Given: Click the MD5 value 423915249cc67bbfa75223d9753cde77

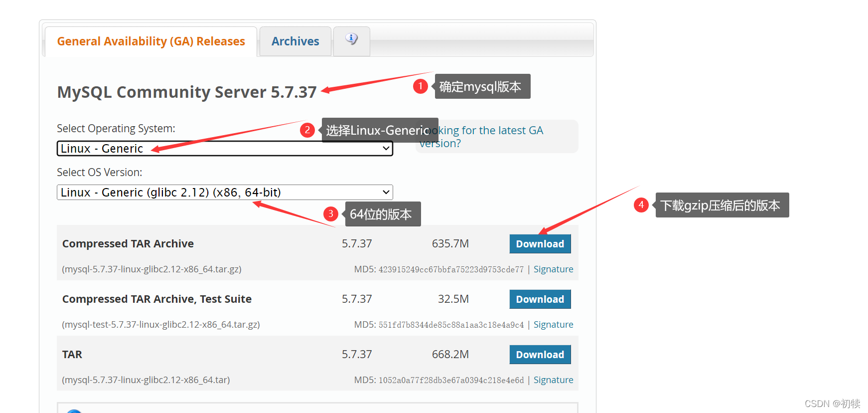Looking at the screenshot, I should point(451,270).
